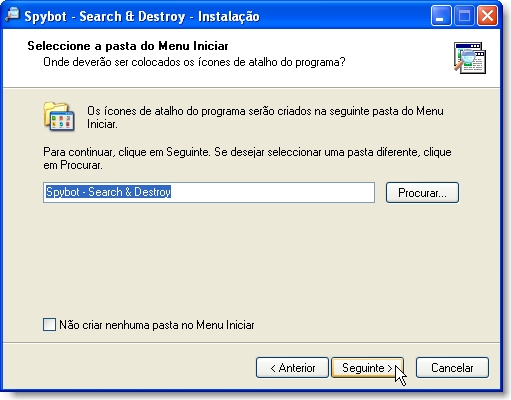Cancel the installation with Cancelar
Screen dimensions: 511x400
click(452, 368)
